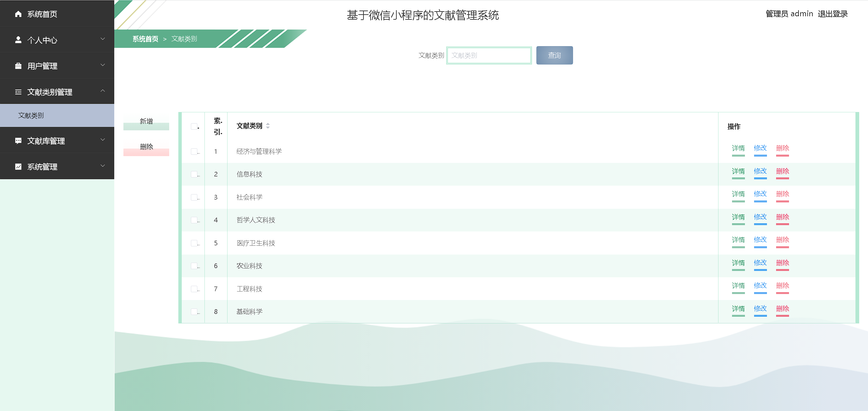The width and height of the screenshot is (868, 411).
Task: Check the checkbox for row 经济与管理科学
Action: pos(194,151)
